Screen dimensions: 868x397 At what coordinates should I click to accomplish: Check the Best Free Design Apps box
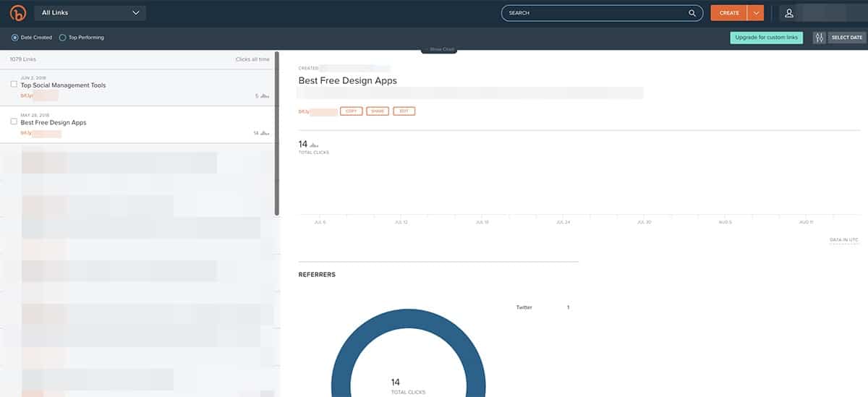coord(14,121)
